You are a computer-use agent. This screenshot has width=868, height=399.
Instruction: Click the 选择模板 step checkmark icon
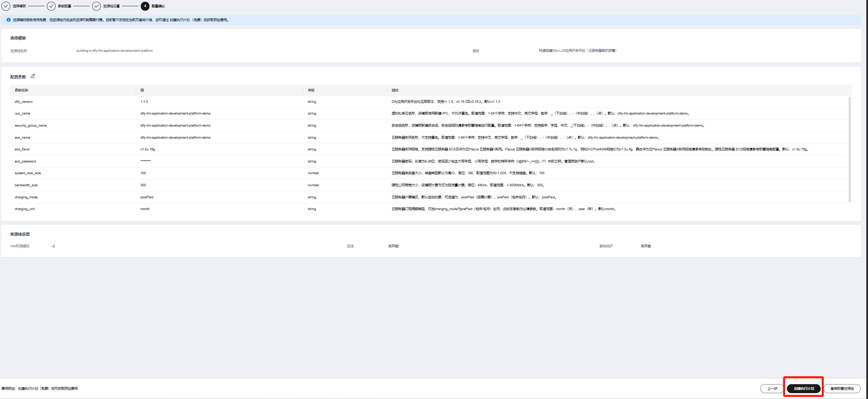point(6,6)
